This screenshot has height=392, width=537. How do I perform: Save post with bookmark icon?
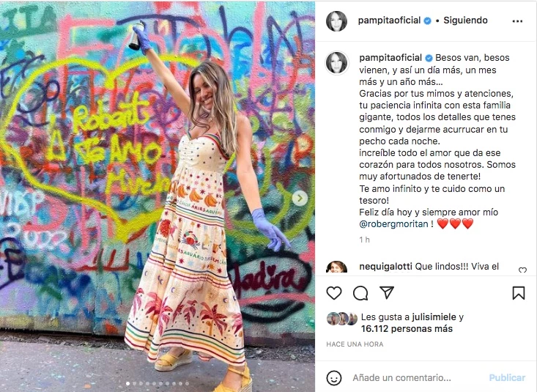point(519,293)
